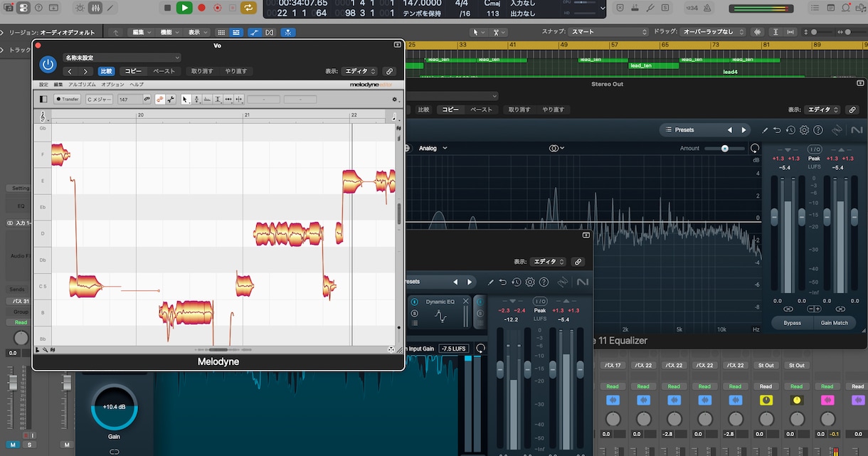Stop the transport in Logic
868x456 pixels.
(167, 8)
